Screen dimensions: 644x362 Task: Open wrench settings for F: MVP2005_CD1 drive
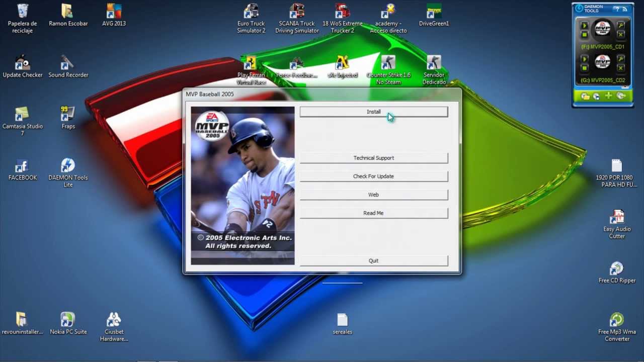(x=621, y=25)
